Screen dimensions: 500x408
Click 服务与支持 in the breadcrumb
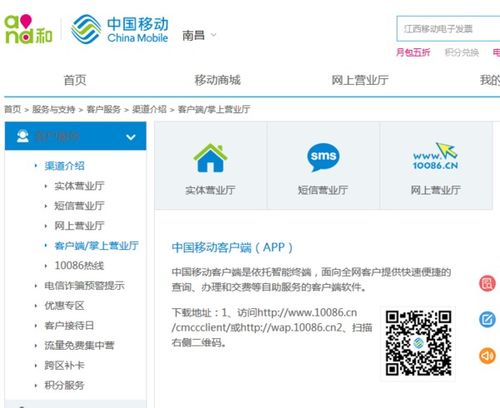[x=53, y=109]
